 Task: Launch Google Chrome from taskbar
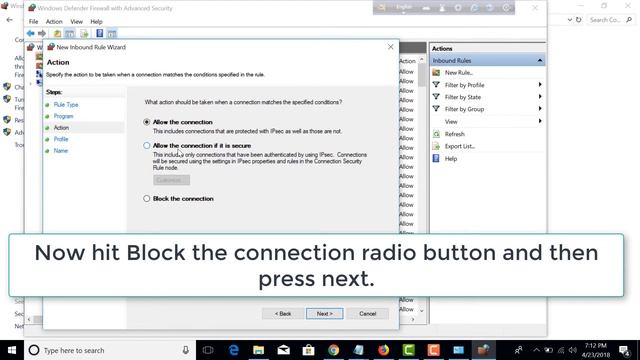(x=333, y=350)
